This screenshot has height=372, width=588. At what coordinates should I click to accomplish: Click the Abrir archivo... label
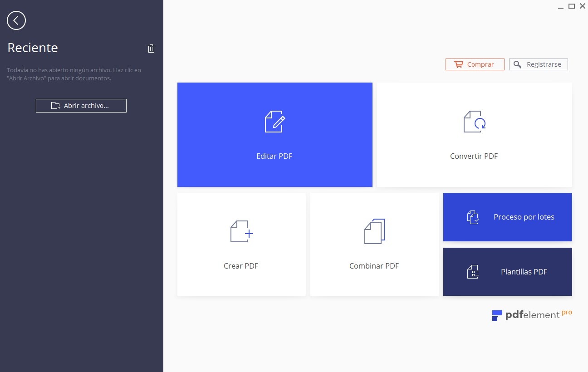click(x=86, y=106)
